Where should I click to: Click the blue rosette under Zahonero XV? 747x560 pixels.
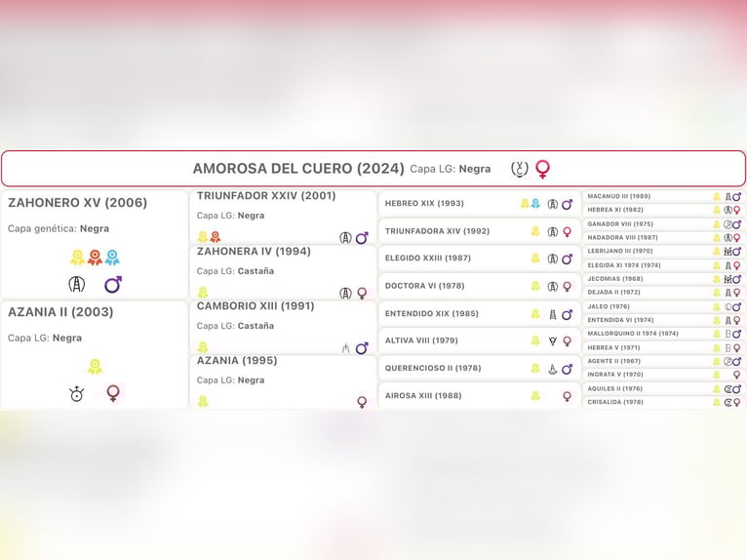pos(112,258)
